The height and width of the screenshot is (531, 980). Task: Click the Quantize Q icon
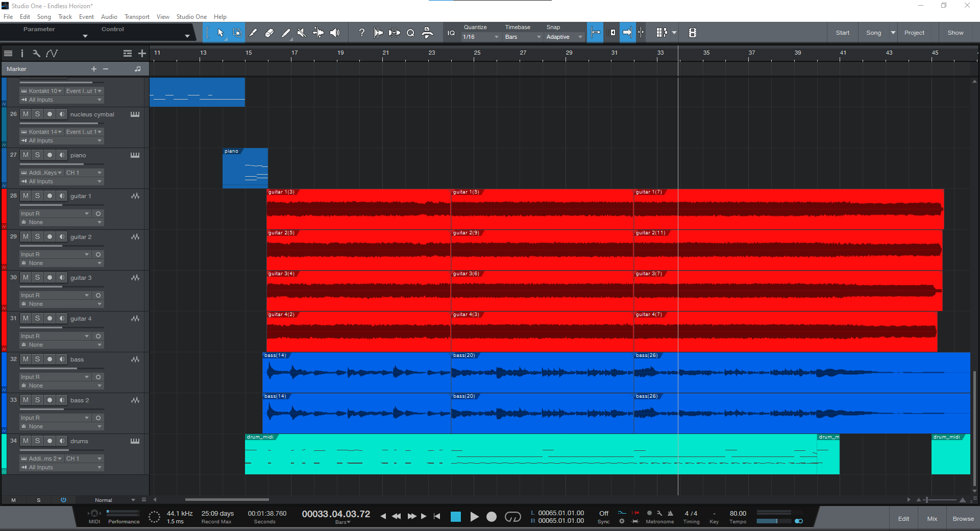[410, 33]
